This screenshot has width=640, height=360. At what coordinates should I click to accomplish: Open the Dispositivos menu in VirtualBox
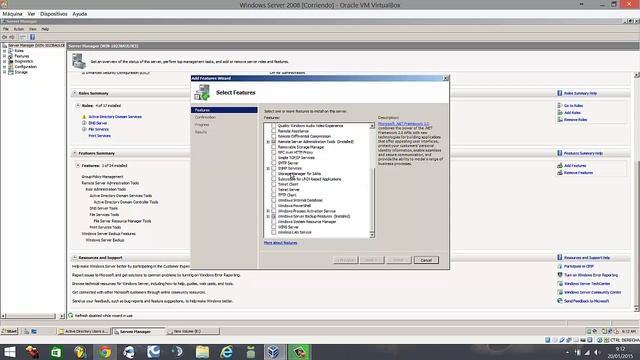pos(53,14)
